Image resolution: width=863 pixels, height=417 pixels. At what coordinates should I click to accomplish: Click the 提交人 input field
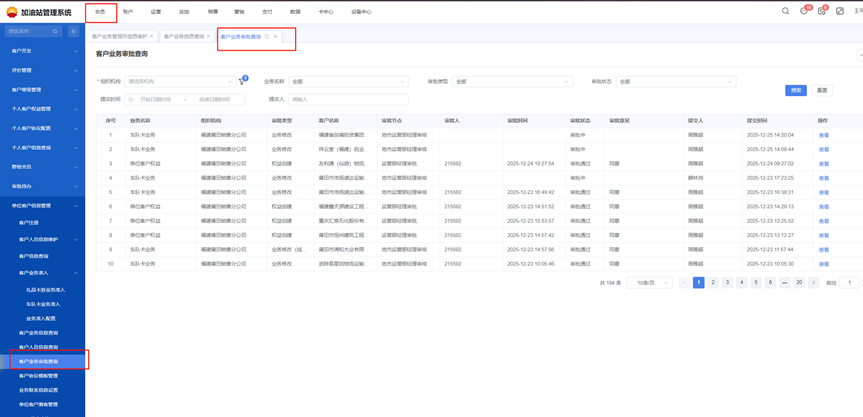348,100
